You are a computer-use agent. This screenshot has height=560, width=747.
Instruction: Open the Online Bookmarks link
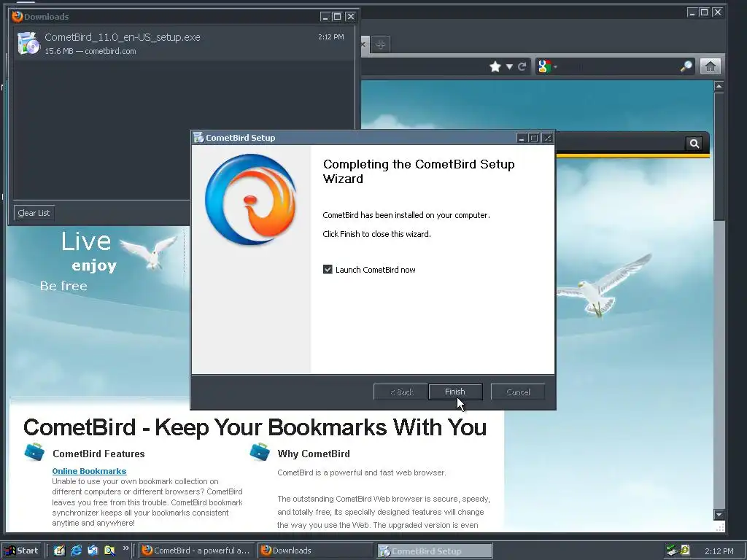tap(89, 471)
